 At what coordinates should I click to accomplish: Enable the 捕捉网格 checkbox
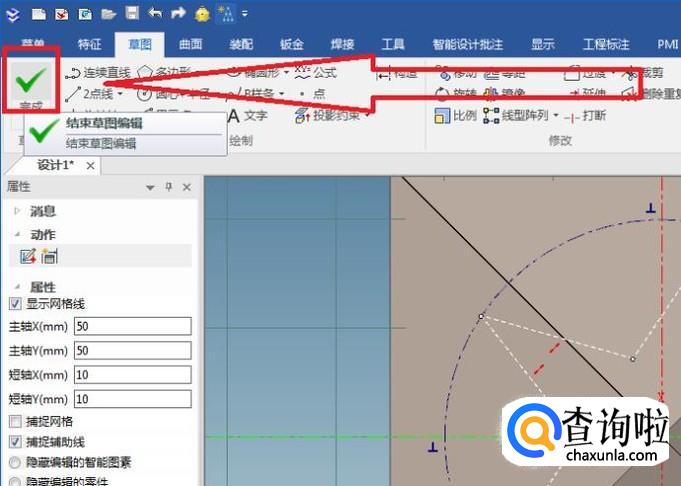(15, 421)
